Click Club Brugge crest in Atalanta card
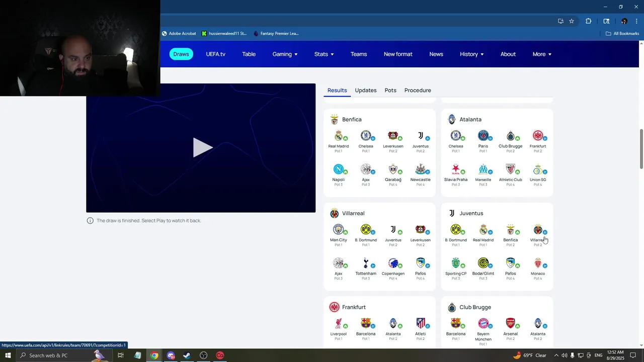The width and height of the screenshot is (644, 362). [510, 136]
